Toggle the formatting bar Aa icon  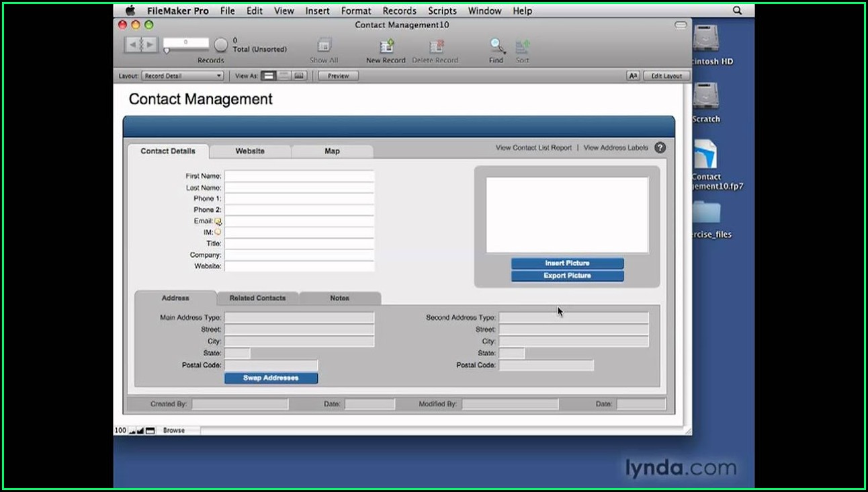pos(633,76)
